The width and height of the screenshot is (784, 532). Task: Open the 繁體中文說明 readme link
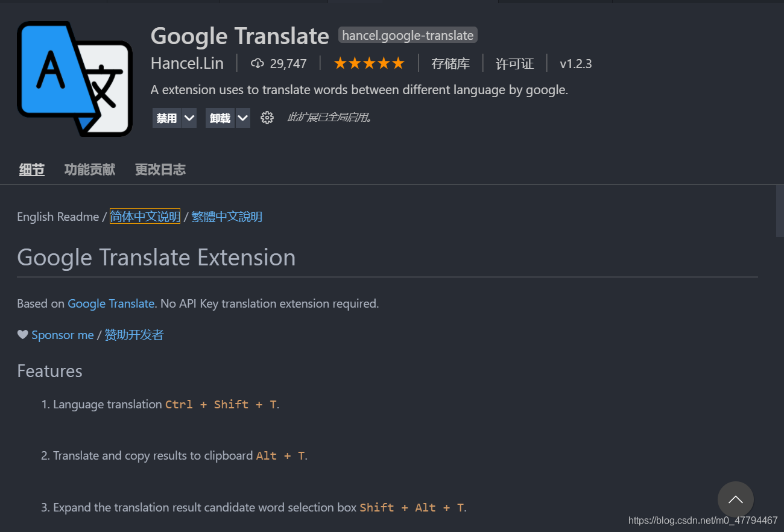226,216
